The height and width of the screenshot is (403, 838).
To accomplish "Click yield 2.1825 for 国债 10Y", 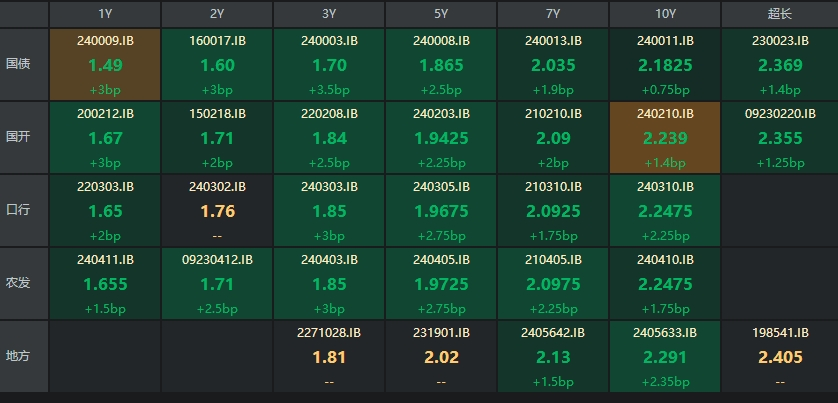I will (x=665, y=65).
